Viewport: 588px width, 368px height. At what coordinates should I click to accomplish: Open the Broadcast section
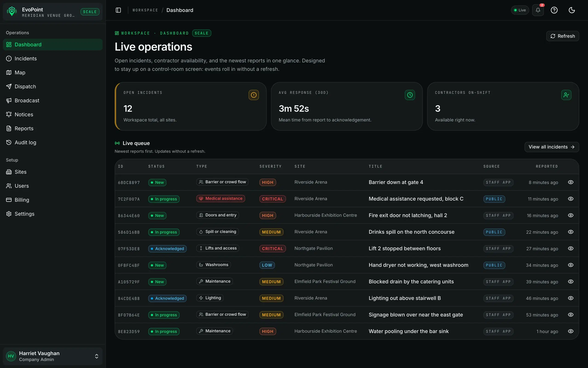click(53, 101)
